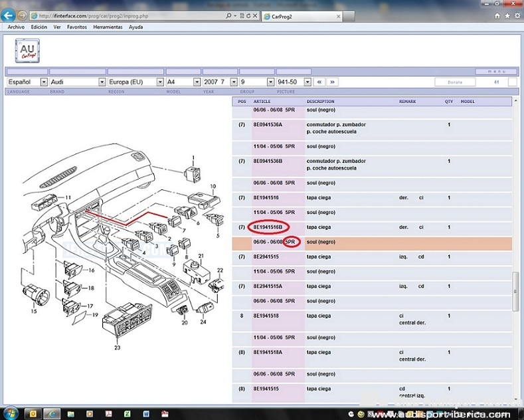Viewport: 524px width, 420px height.
Task: Expand the group 9 dropdown
Action: point(271,82)
